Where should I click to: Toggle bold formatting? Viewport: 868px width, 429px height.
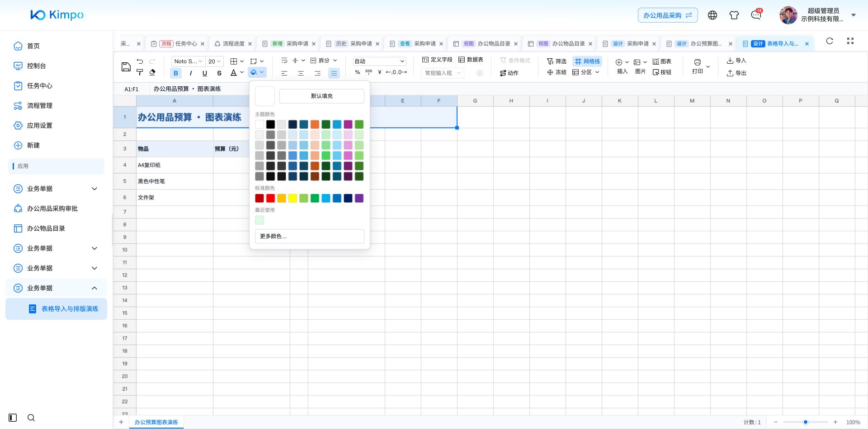[x=176, y=73]
